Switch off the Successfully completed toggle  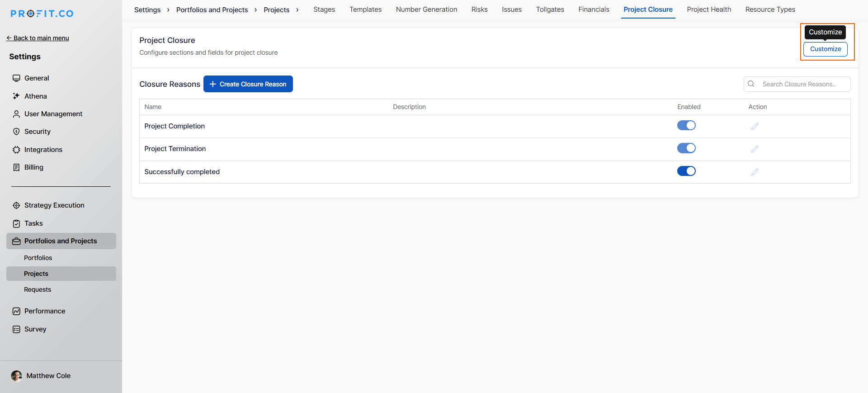tap(686, 171)
